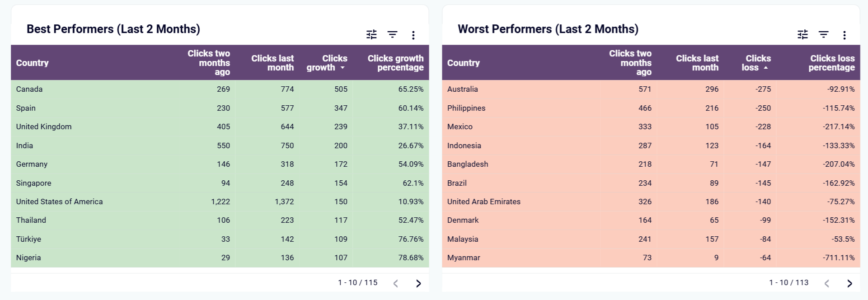Screen dimensions: 868x300
Task: Click the Country header in Worst Performers
Action: (464, 63)
